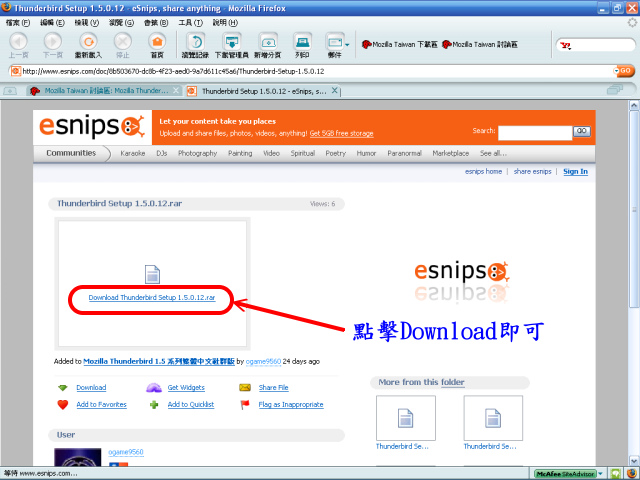Viewport: 640px width, 480px height.
Task: Open Mozilla Taiwan forum bookmark
Action: pyautogui.click(x=480, y=44)
